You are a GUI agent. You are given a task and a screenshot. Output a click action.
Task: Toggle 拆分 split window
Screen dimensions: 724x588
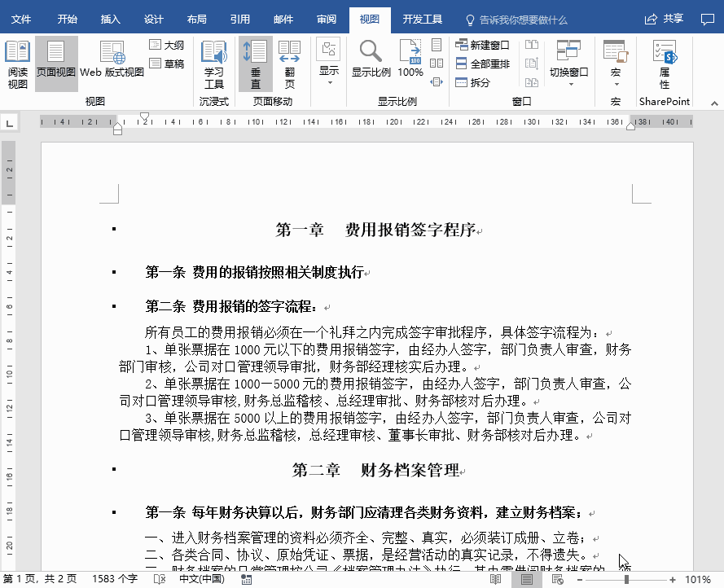[x=473, y=82]
